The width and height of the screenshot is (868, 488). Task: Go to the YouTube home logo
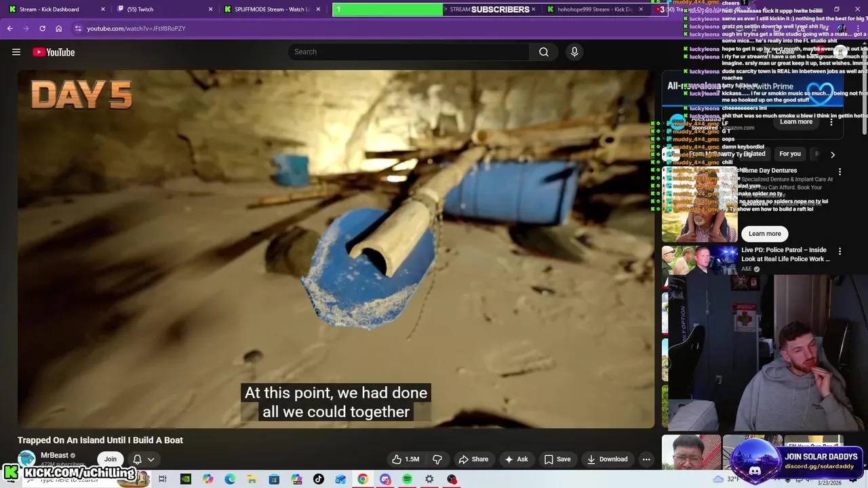54,52
